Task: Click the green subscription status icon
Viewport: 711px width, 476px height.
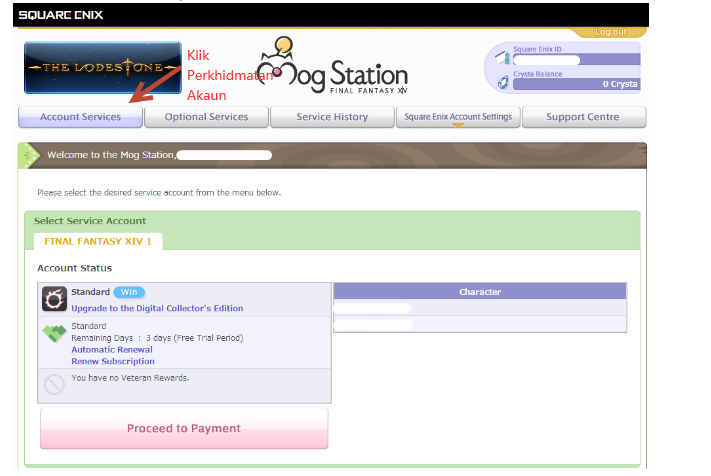Action: (54, 333)
